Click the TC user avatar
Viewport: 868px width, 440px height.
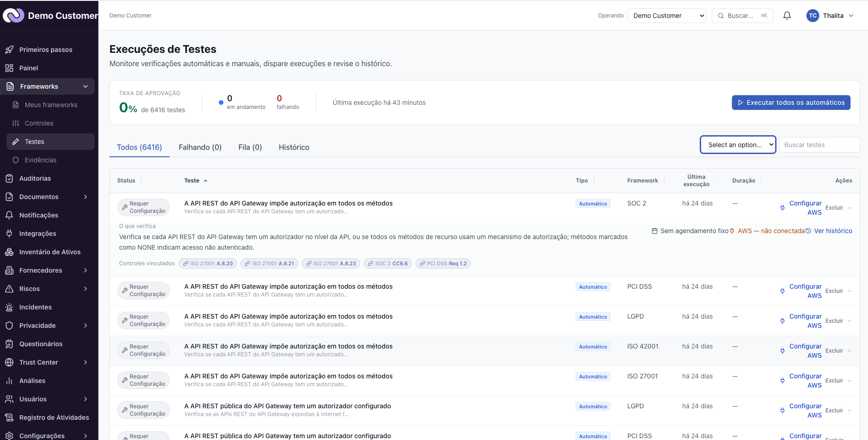click(x=813, y=16)
